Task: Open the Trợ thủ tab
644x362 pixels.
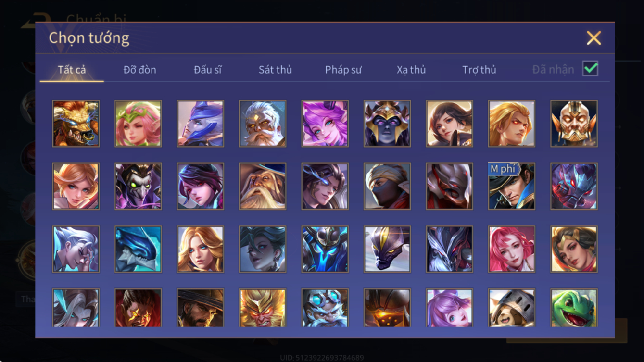Action: coord(479,70)
